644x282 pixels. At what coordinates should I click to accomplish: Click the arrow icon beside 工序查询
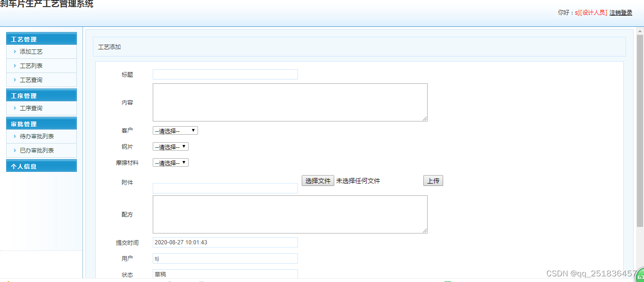coord(15,108)
